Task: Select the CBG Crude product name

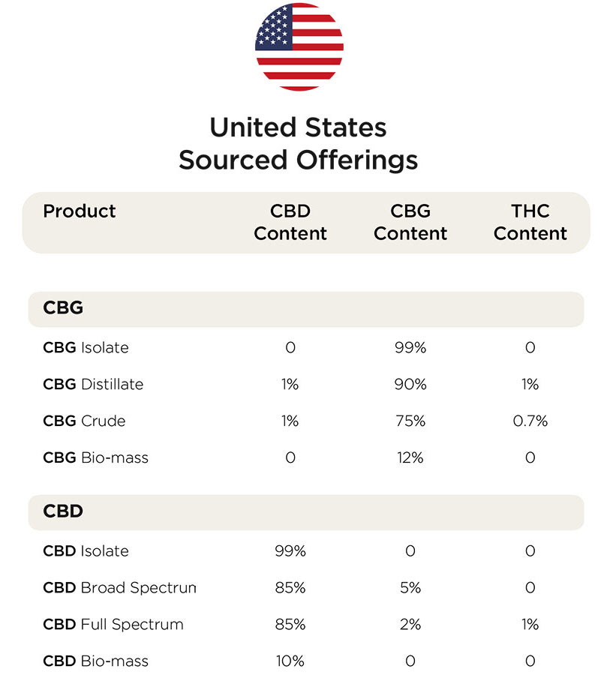Action: tap(84, 421)
